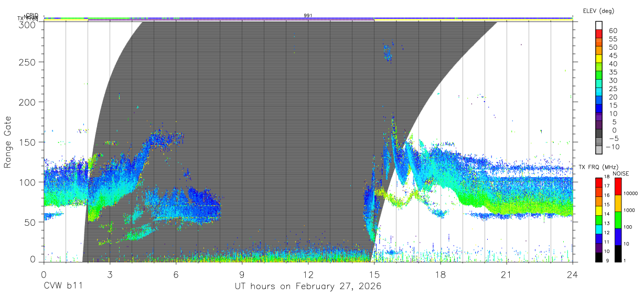Select yellow TX FRQ swatch between 14 and 15

pos(599,210)
